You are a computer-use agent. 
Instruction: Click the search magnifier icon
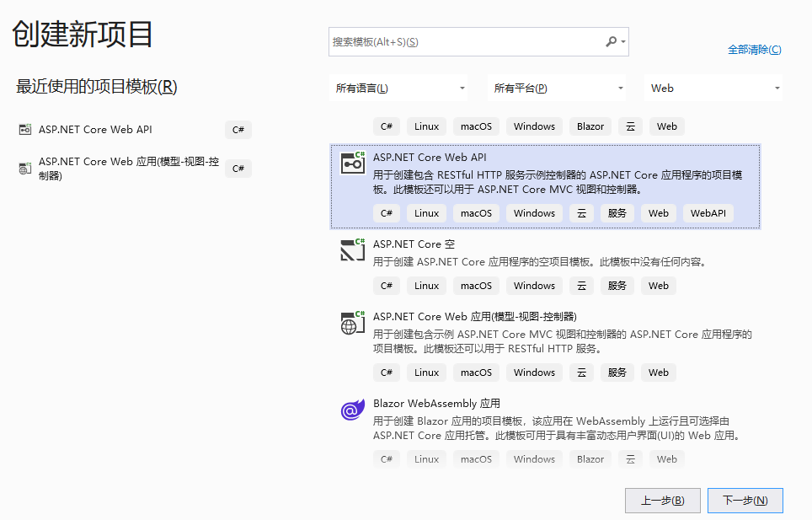[612, 41]
